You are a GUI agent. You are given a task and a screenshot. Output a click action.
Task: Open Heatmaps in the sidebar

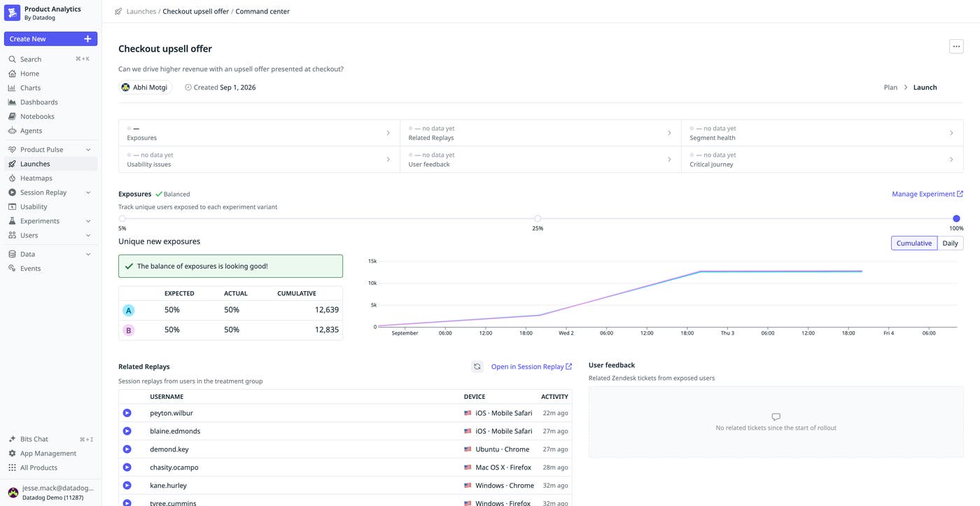pyautogui.click(x=50, y=178)
